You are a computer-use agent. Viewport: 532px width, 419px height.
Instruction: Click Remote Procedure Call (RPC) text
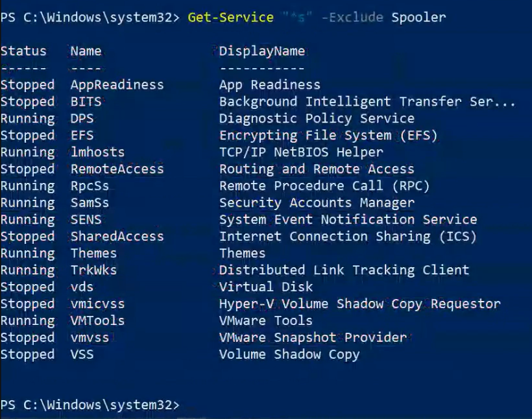pos(324,186)
